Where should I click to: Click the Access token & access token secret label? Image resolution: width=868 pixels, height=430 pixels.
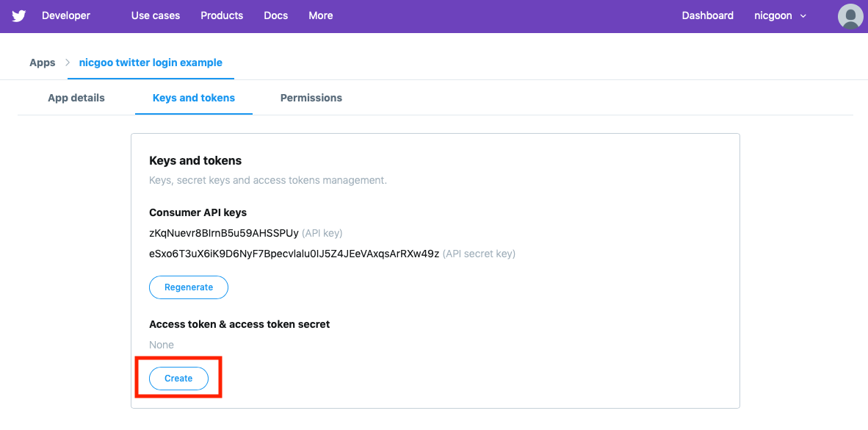point(239,324)
